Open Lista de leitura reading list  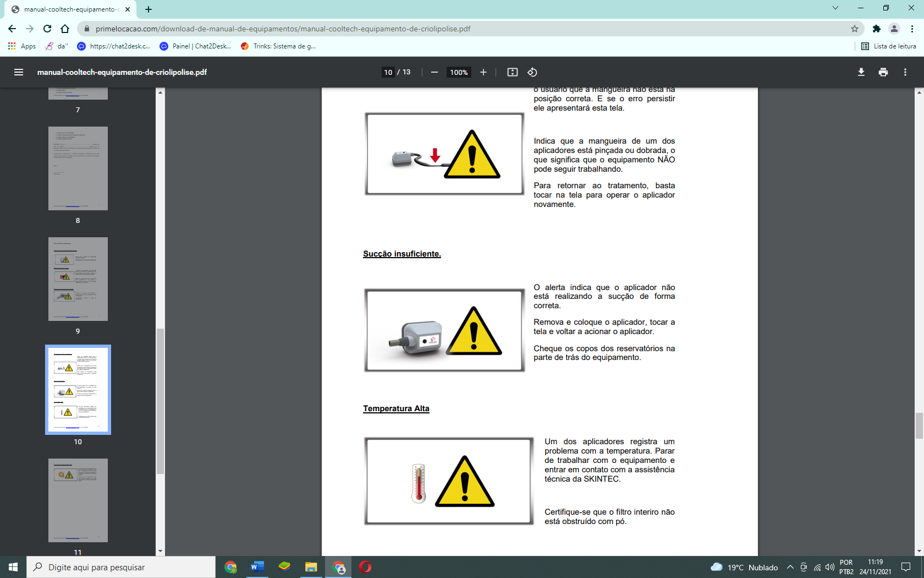[x=889, y=46]
